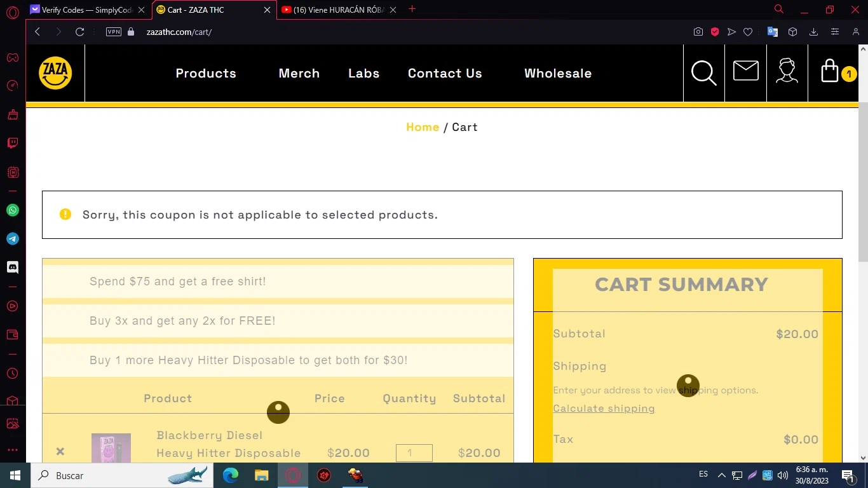Open History clock icon in sidebar

point(13,373)
